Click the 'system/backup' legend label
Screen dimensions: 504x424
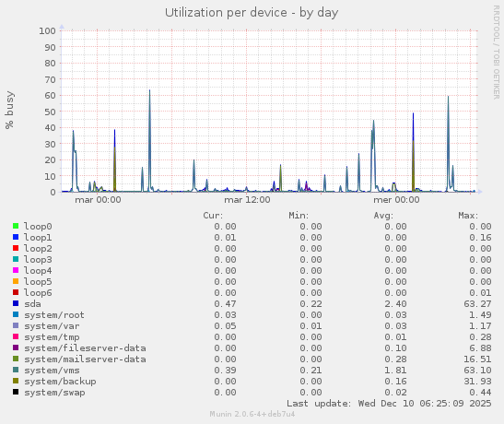pos(60,382)
